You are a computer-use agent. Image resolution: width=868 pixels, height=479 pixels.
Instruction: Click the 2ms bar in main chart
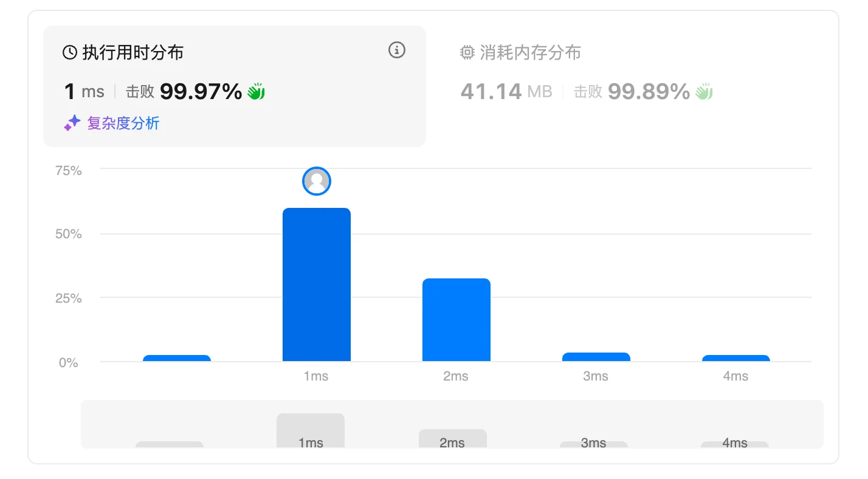(x=456, y=320)
